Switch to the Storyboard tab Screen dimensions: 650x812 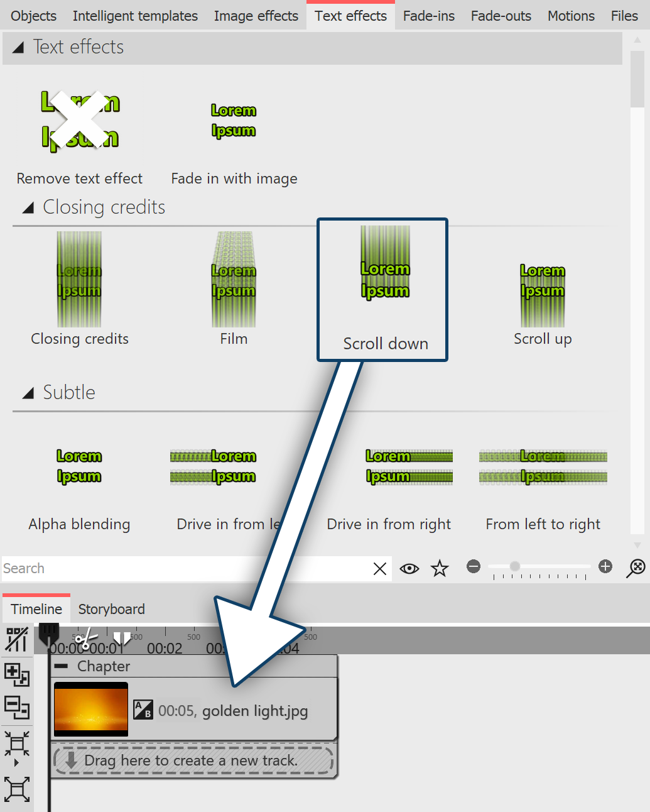pyautogui.click(x=111, y=608)
